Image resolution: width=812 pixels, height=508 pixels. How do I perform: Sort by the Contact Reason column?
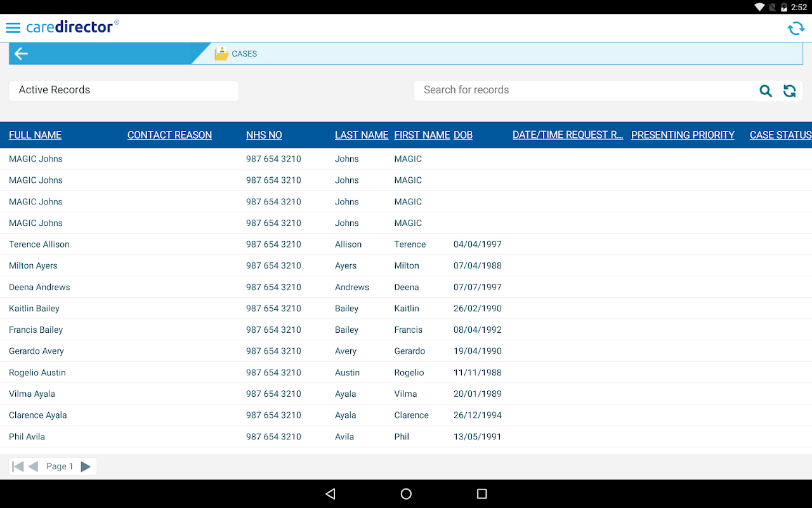point(169,135)
